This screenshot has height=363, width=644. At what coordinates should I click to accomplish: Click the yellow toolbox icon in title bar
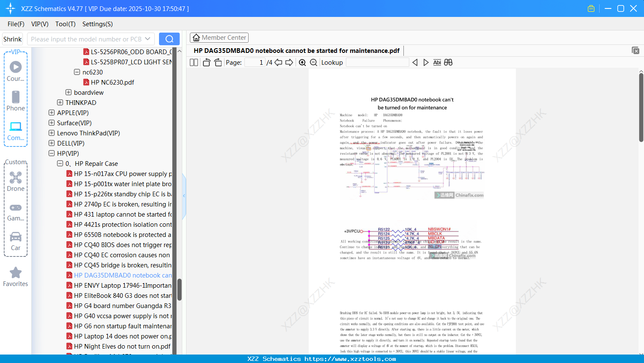[591, 8]
